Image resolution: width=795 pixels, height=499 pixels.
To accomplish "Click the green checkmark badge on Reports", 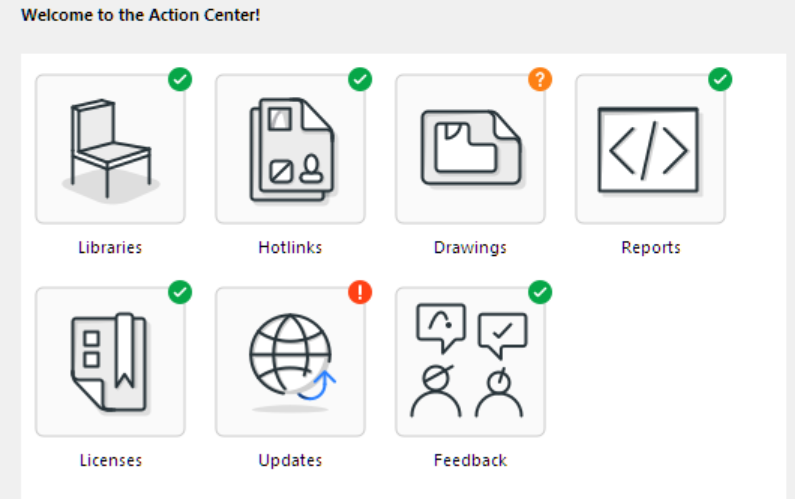I will click(x=720, y=80).
